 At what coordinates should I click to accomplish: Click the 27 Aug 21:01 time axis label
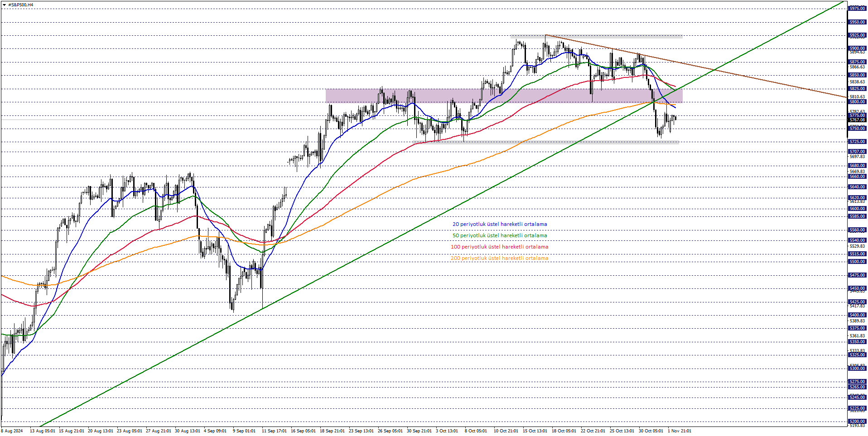tap(159, 431)
